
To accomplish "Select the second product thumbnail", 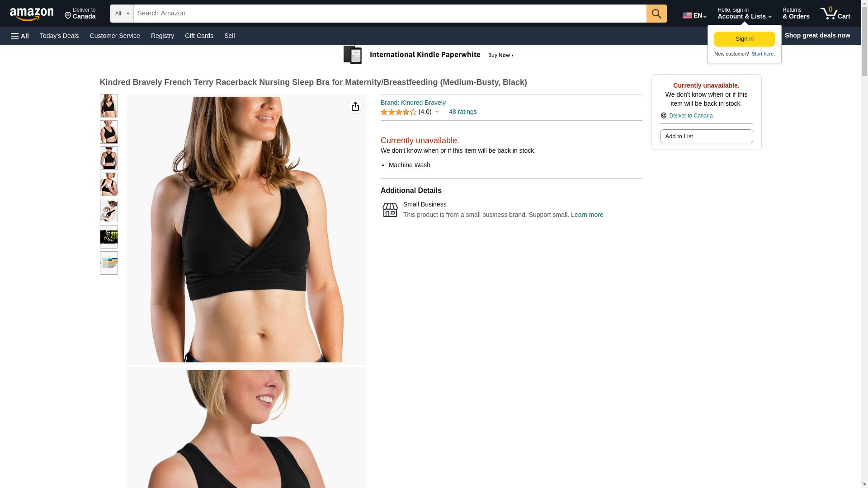I will pyautogui.click(x=109, y=132).
